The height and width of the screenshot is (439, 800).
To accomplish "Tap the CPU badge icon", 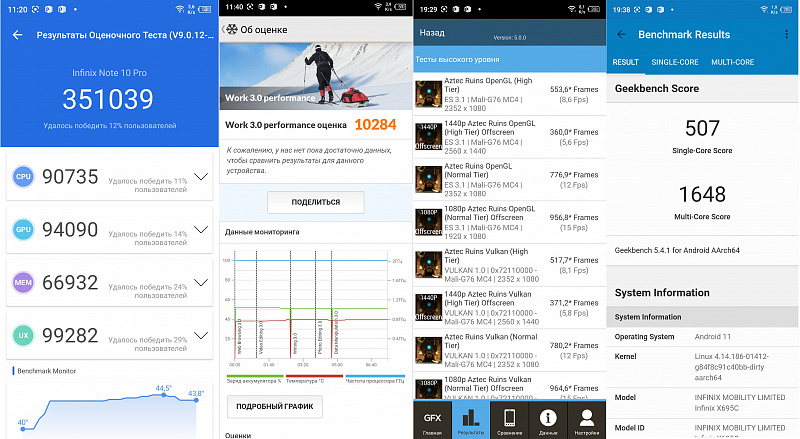I will [23, 177].
